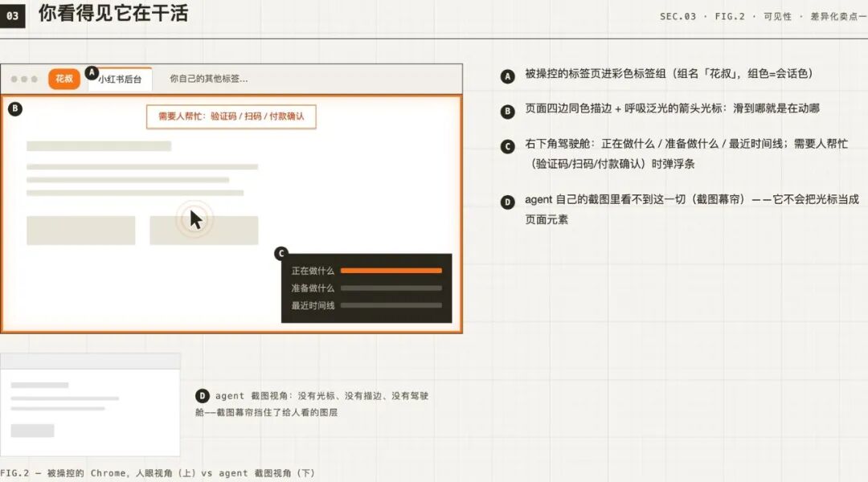Click the 可见性 text in the header
The image size is (868, 482).
pyautogui.click(x=777, y=17)
